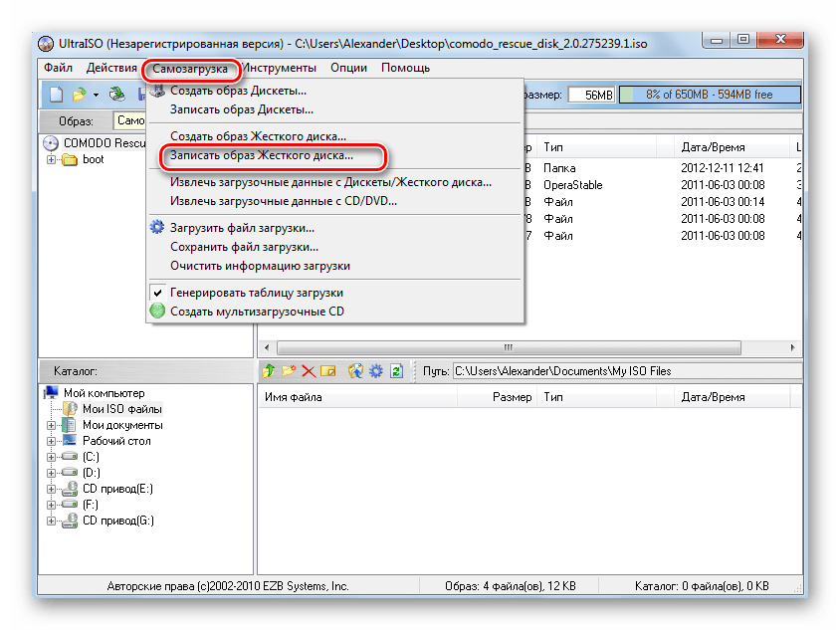Choose Создать мультизагрузочные CD

tap(257, 311)
